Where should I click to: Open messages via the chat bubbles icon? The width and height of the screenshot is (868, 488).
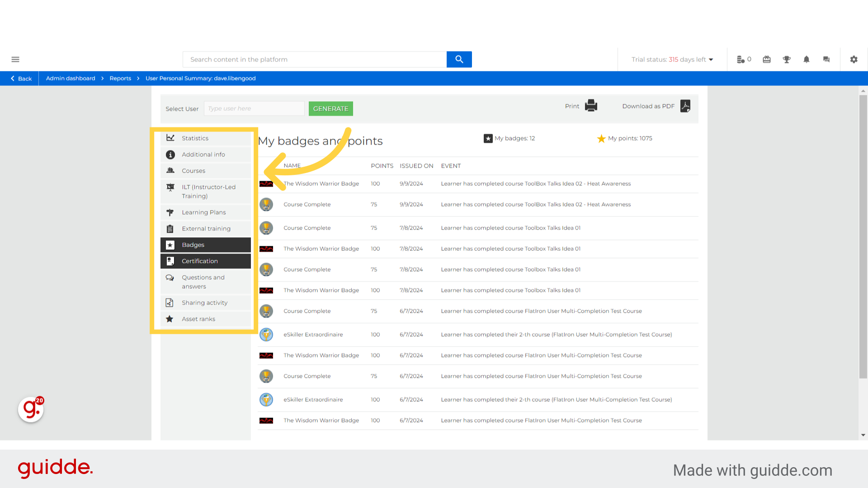click(826, 59)
